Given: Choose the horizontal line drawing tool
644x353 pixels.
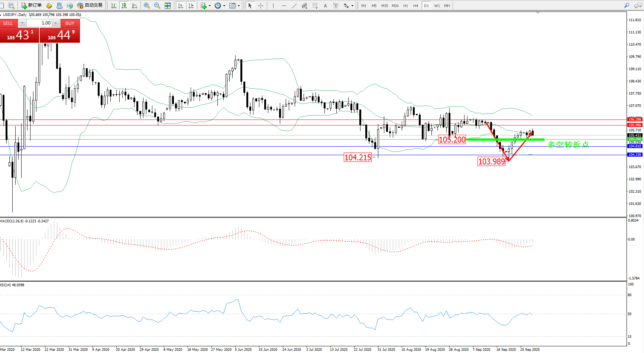Looking at the screenshot, I should (284, 6).
